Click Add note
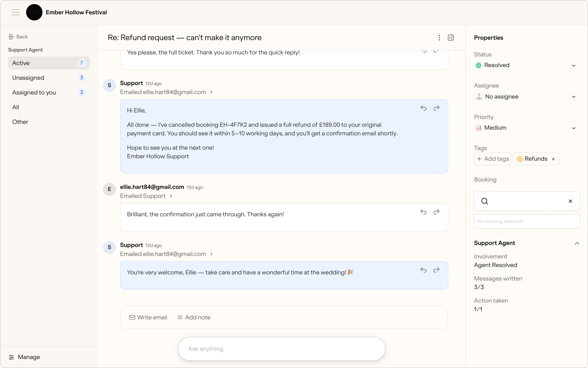The width and height of the screenshot is (588, 368). pos(194,317)
